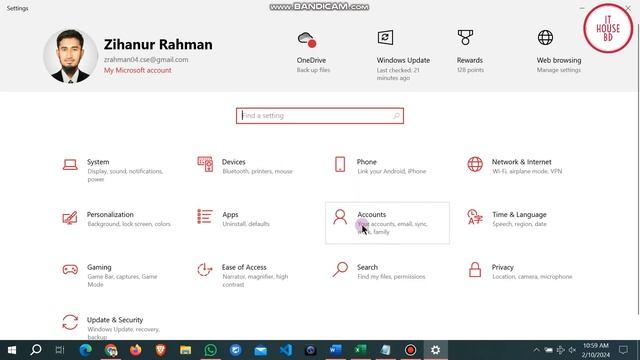This screenshot has height=360, width=640.
Task: Click the Gaming label
Action: pos(99,267)
